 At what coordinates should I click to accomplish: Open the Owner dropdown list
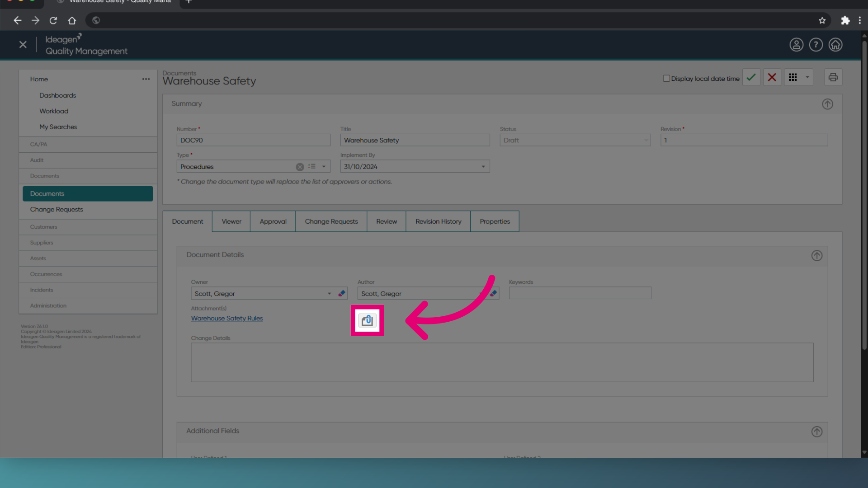click(x=329, y=294)
